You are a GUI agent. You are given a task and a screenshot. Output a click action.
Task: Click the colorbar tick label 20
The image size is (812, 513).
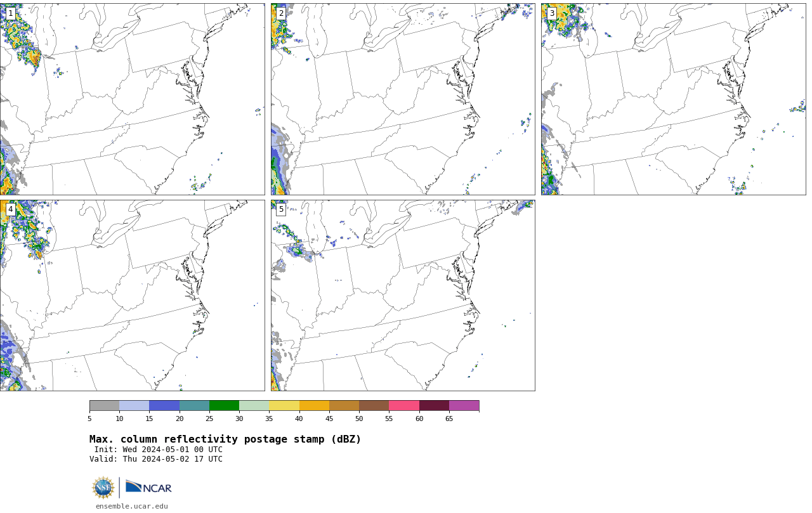[x=180, y=419]
